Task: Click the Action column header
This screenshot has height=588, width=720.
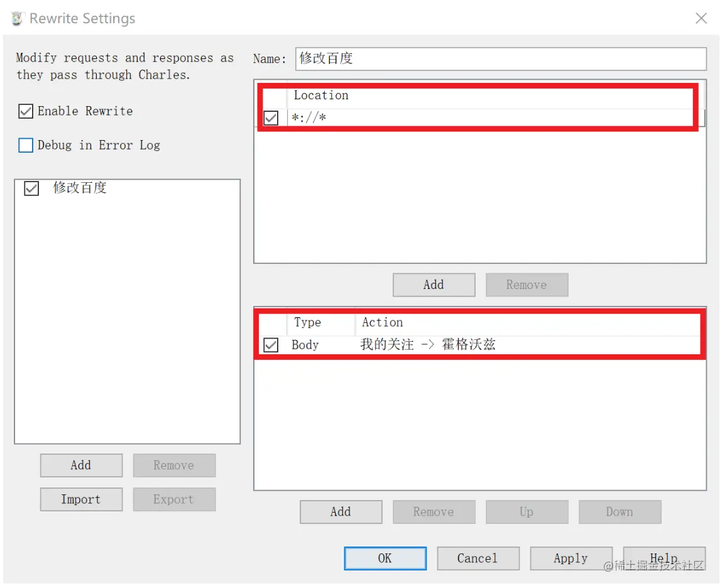Action: point(382,322)
